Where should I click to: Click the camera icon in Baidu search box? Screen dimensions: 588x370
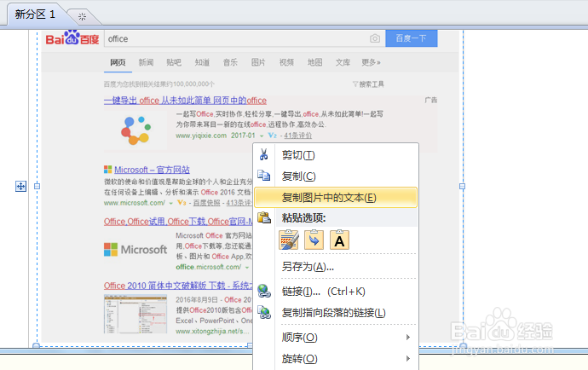pos(375,38)
